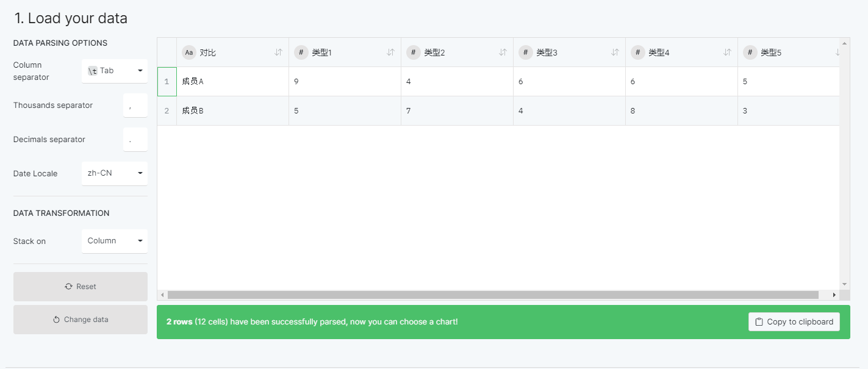Click the clipboard icon in Copy to clipboard
The width and height of the screenshot is (868, 369).
pyautogui.click(x=758, y=321)
